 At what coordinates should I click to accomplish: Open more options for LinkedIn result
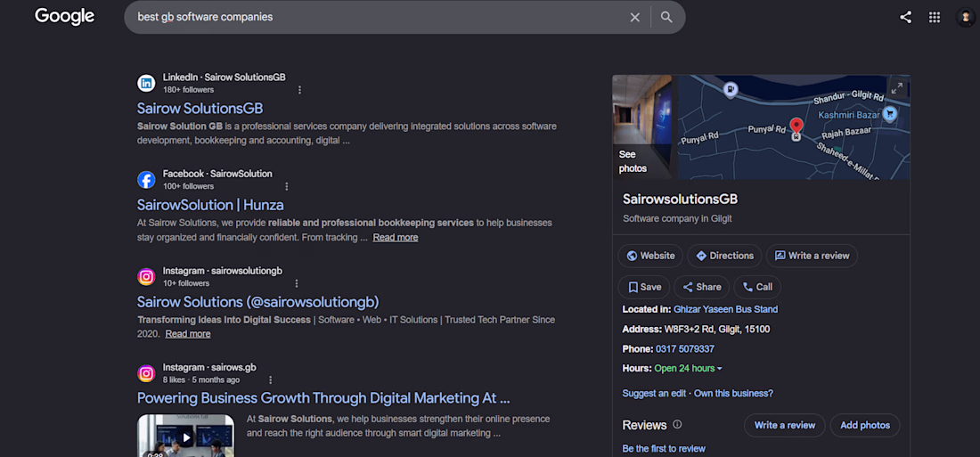pos(299,90)
